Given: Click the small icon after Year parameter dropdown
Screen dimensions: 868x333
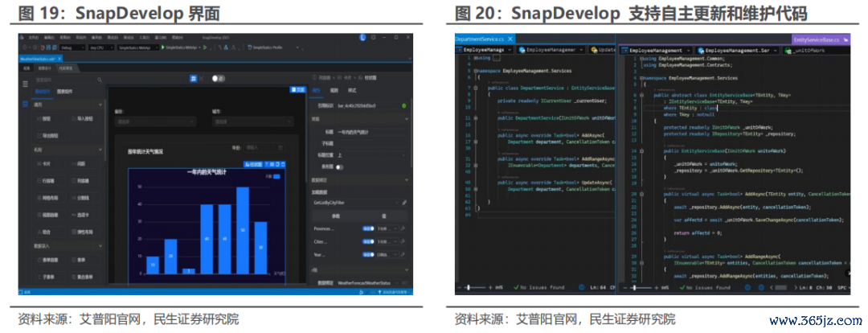Looking at the screenshot, I should pyautogui.click(x=403, y=255).
